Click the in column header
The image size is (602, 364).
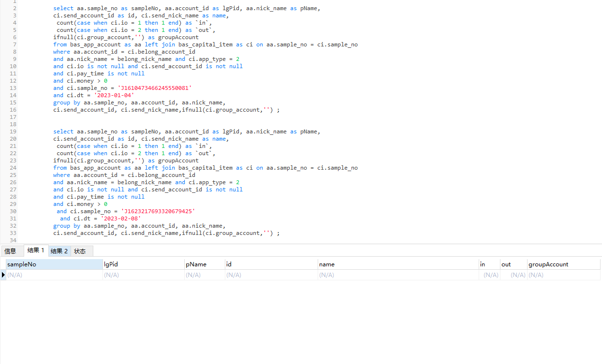[488, 264]
